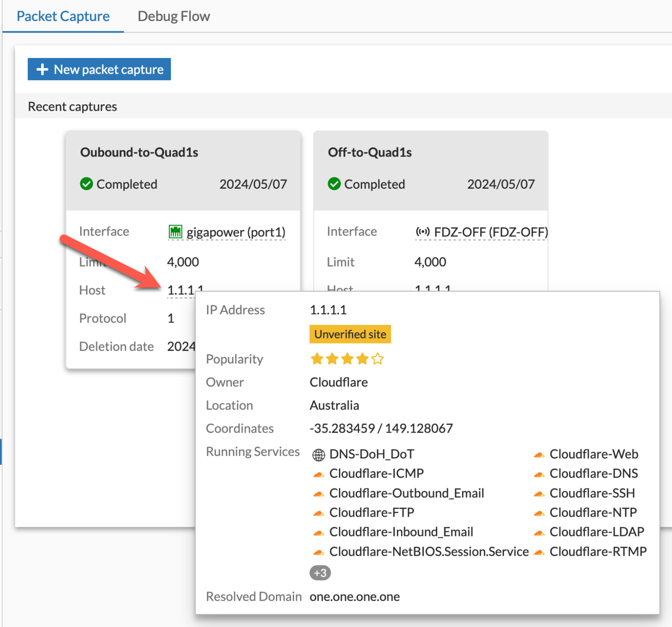Click the port icon beside gigapower (port1)
The image size is (672, 627).
(x=175, y=232)
